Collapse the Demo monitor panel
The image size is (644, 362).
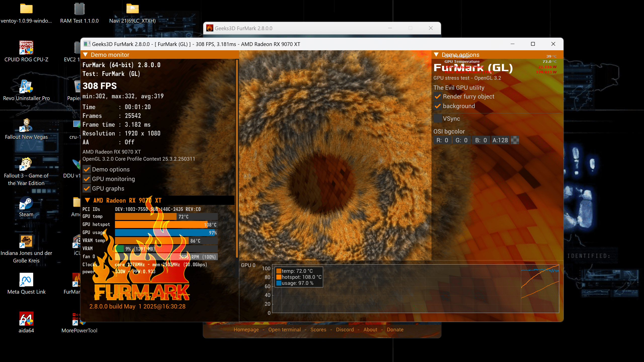(x=85, y=55)
